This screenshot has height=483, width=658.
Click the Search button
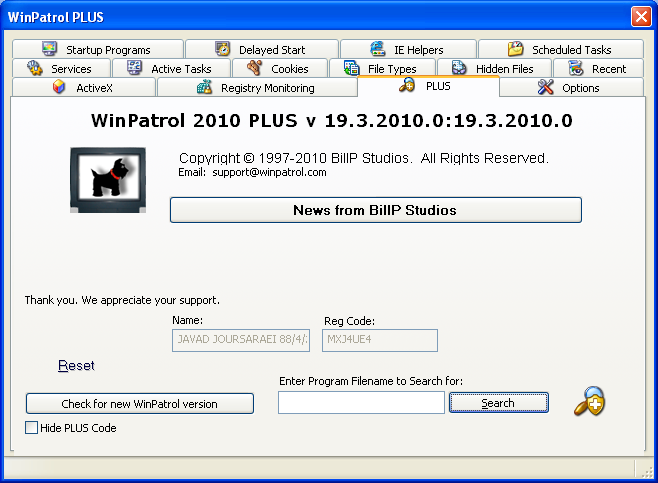click(499, 403)
